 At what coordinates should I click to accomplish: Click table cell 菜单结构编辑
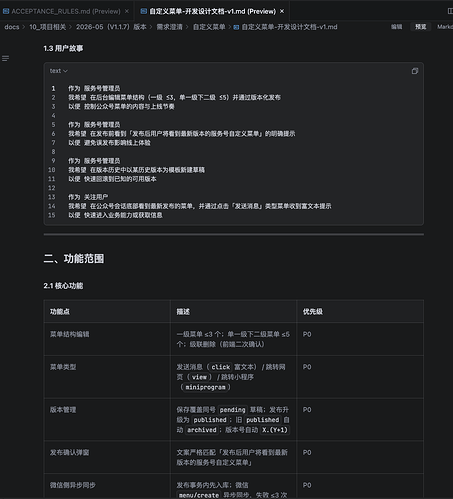[x=69, y=334]
